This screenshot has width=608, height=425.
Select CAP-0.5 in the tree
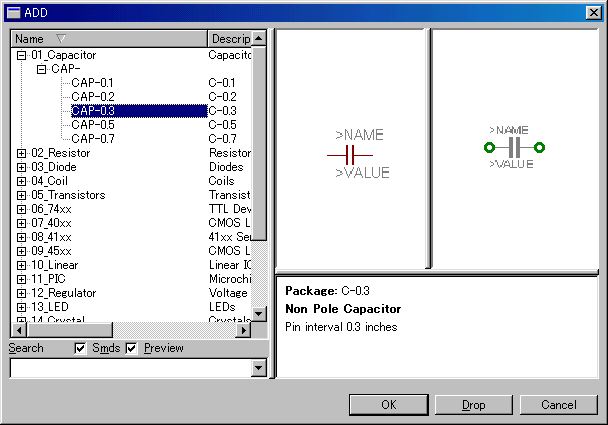pyautogui.click(x=93, y=125)
